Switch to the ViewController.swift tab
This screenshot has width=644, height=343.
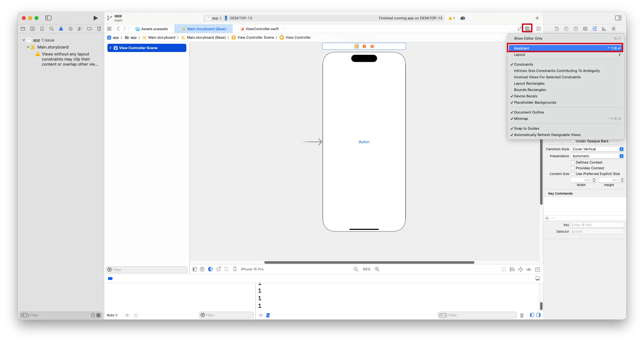[262, 29]
